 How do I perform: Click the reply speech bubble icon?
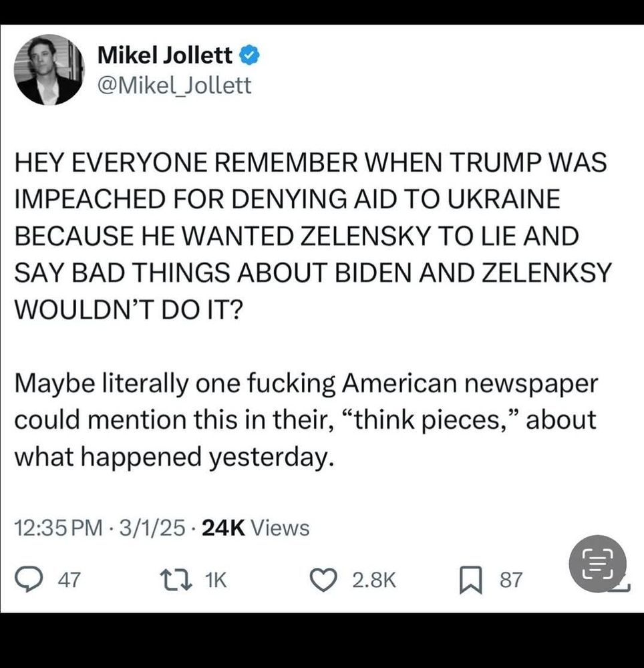[27, 580]
